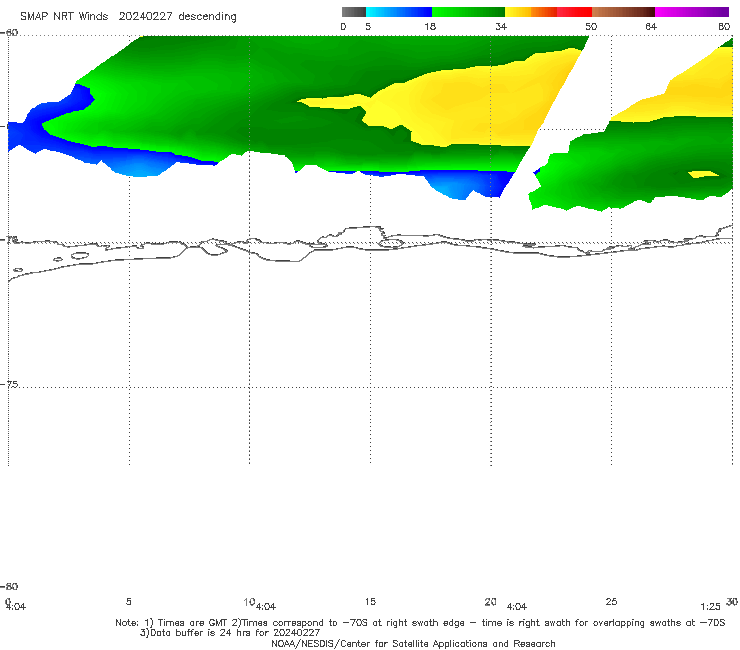Pick the magenta segment of the color scale
The image size is (740, 650).
(692, 12)
